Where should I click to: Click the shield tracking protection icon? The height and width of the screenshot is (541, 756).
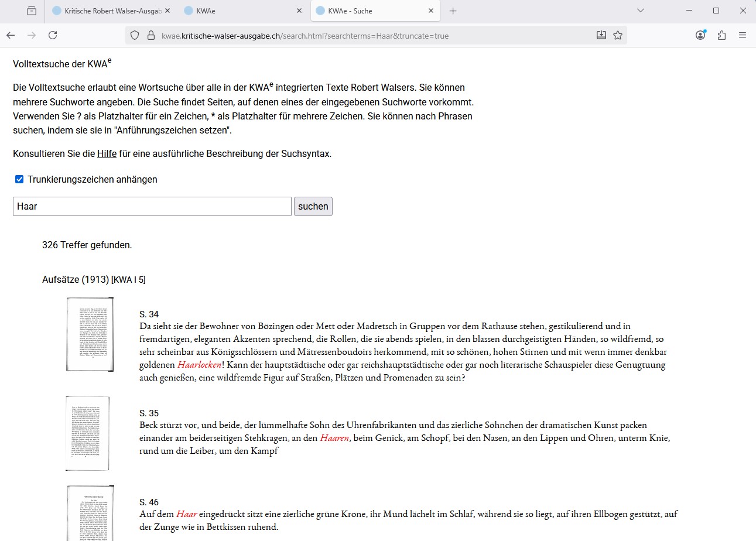pyautogui.click(x=135, y=35)
